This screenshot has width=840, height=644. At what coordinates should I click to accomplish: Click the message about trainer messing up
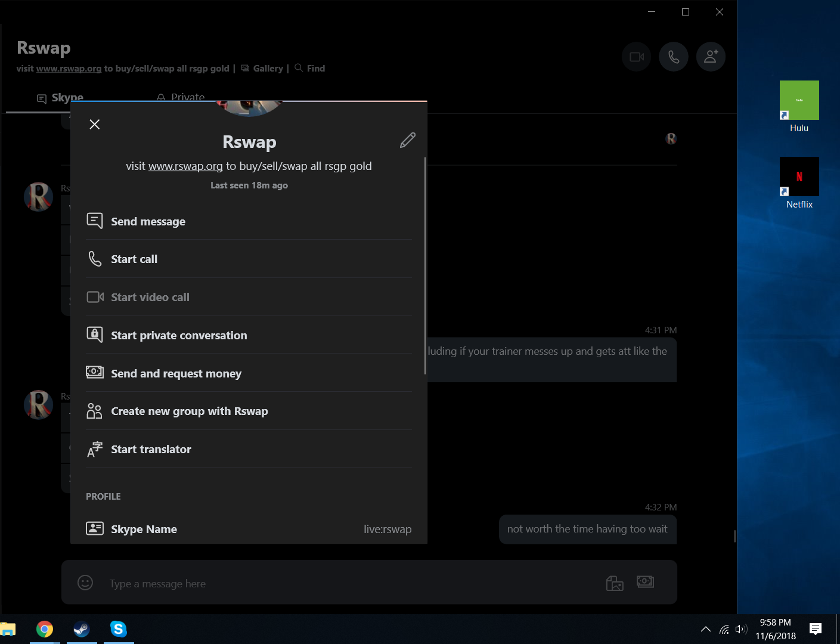[552, 360]
